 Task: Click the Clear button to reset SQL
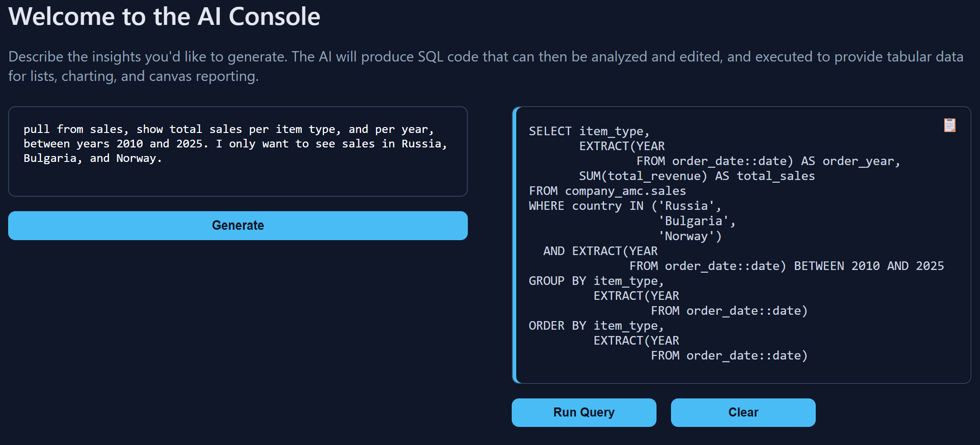point(742,412)
